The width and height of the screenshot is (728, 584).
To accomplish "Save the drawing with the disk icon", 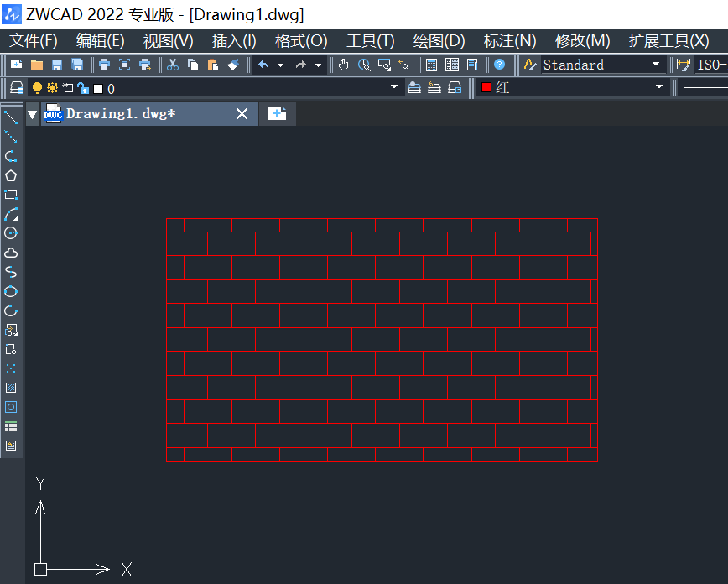I will click(57, 65).
